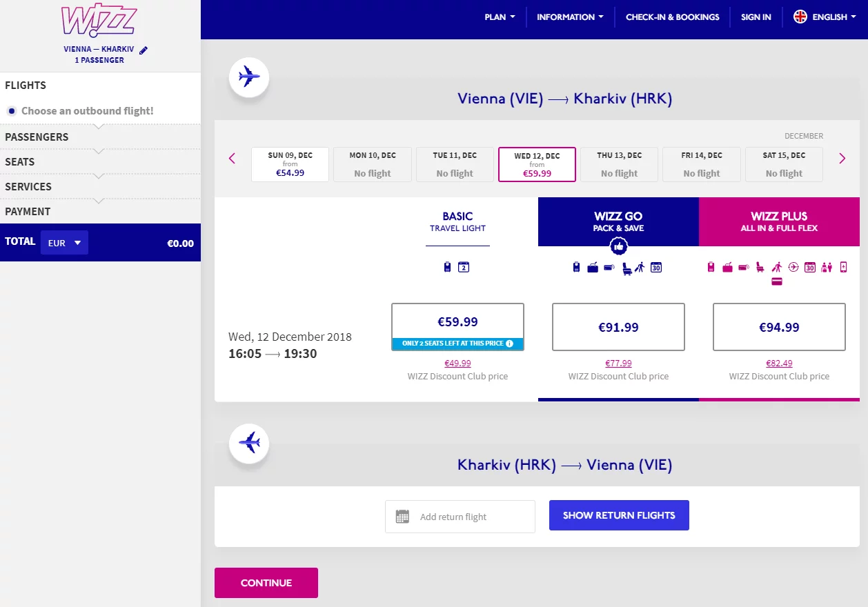Select the SAT 15, DEC date tab
The height and width of the screenshot is (607, 868).
pyautogui.click(x=784, y=164)
